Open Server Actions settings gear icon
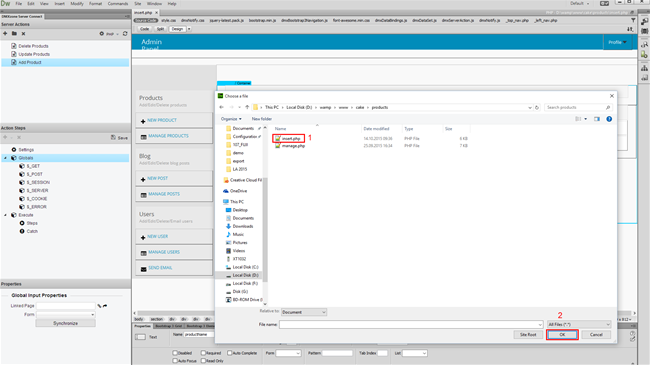This screenshot has width=650, height=365. (x=102, y=34)
